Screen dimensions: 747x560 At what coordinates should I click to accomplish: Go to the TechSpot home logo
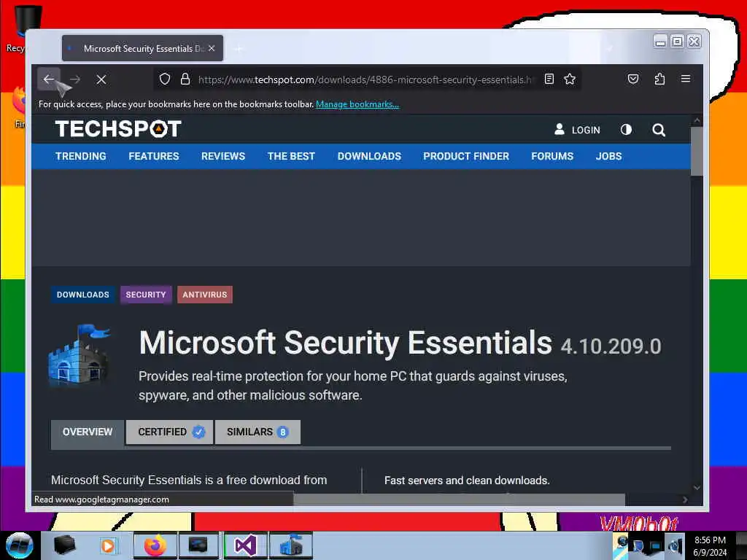(118, 129)
